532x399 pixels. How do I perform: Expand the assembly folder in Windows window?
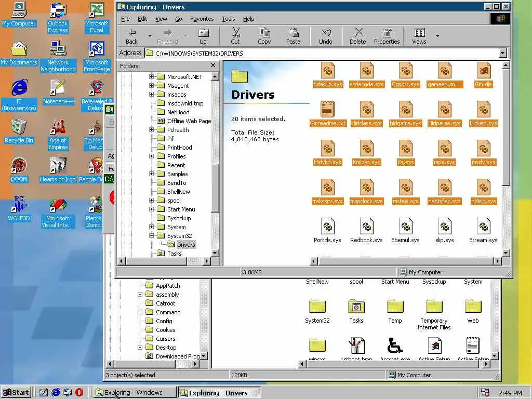click(x=140, y=295)
